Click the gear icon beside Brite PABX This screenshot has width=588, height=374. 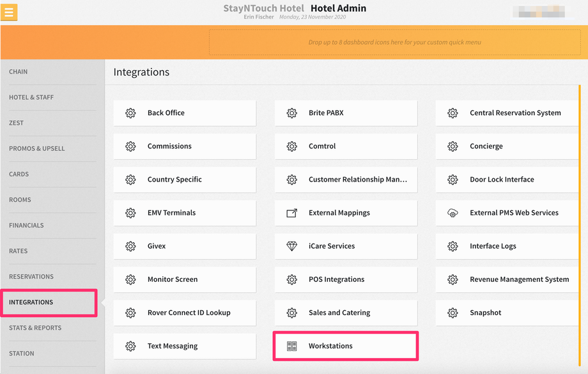[x=291, y=113]
